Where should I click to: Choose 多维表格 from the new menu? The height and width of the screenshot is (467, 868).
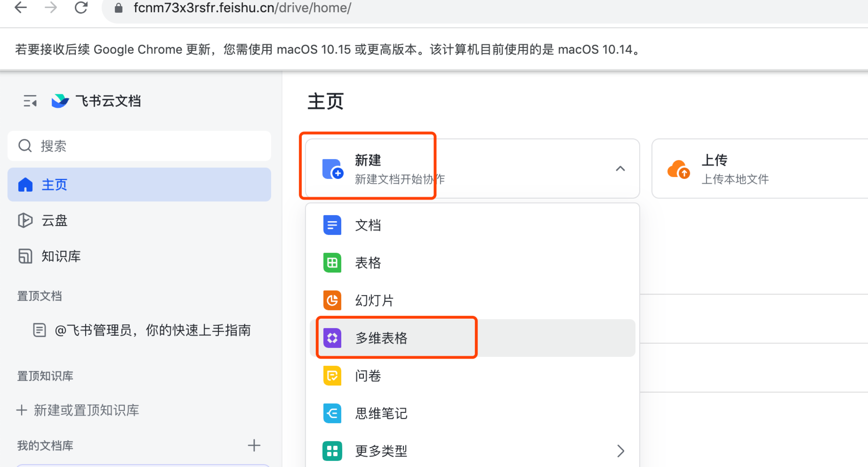point(381,338)
